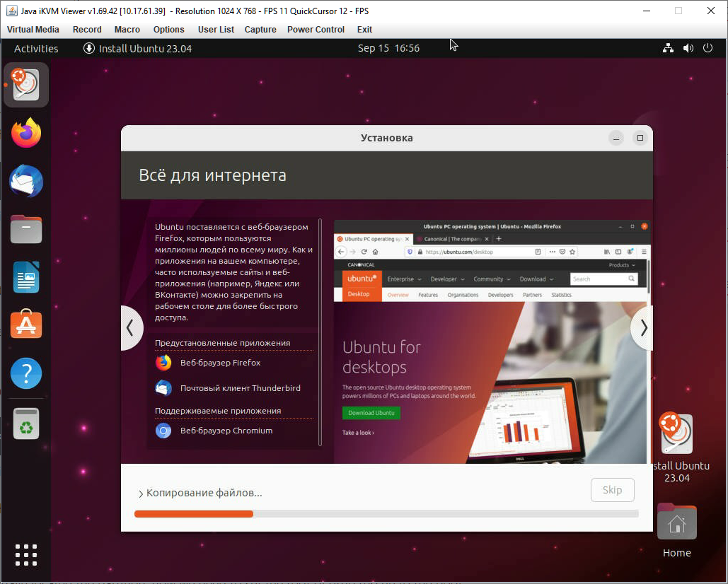Go to previous slide in the slideshow

pos(131,328)
